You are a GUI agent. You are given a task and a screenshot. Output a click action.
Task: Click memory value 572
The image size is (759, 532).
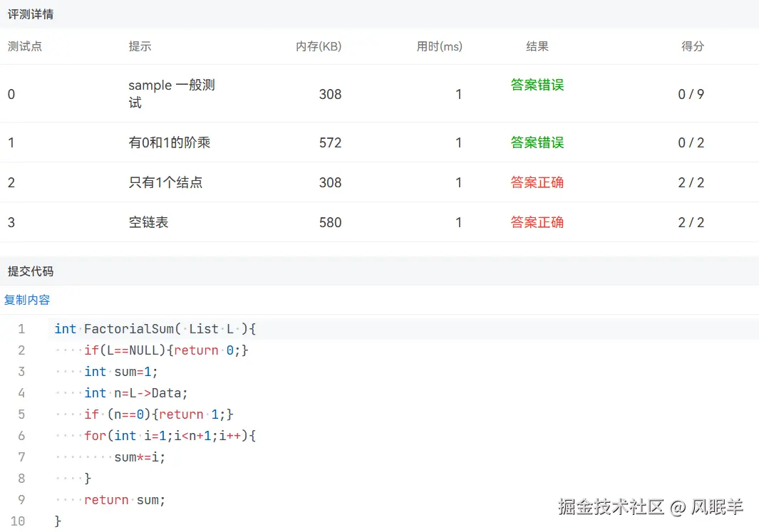[330, 142]
